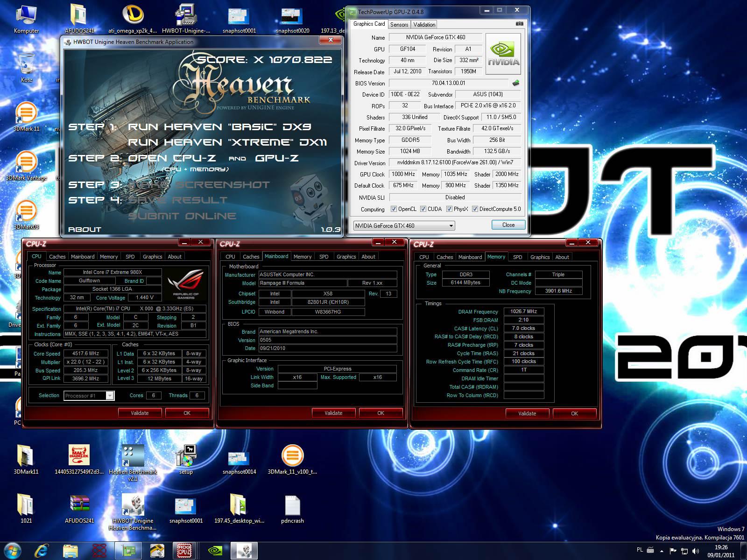Click Take Screenshot in Heaven Step 3
747x560 pixels.
(199, 185)
